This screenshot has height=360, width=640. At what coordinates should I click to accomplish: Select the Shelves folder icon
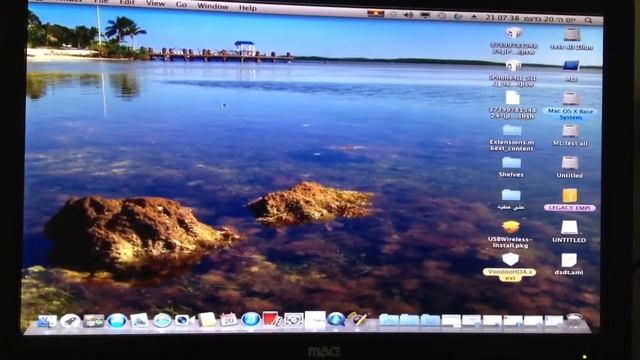[511, 163]
